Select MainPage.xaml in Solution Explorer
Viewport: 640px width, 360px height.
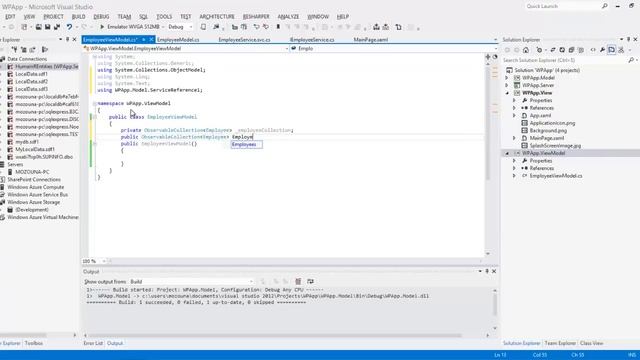click(x=547, y=138)
